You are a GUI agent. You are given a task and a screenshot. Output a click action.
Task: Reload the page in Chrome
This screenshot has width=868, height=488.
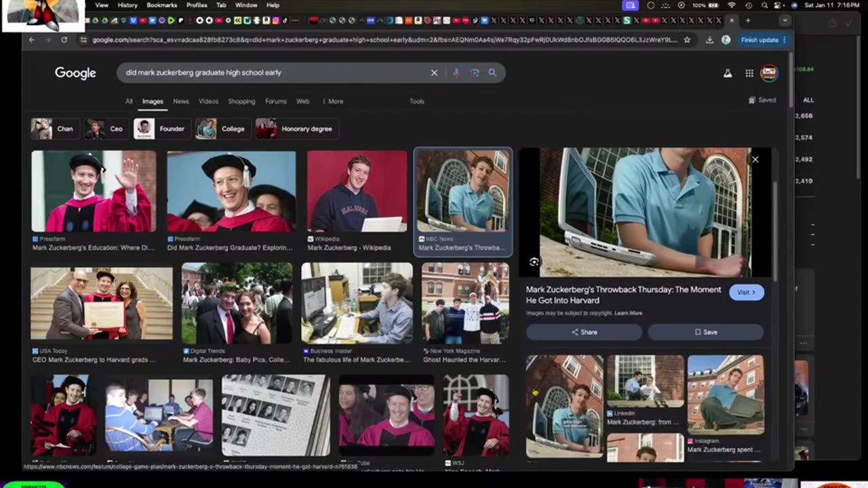click(64, 40)
